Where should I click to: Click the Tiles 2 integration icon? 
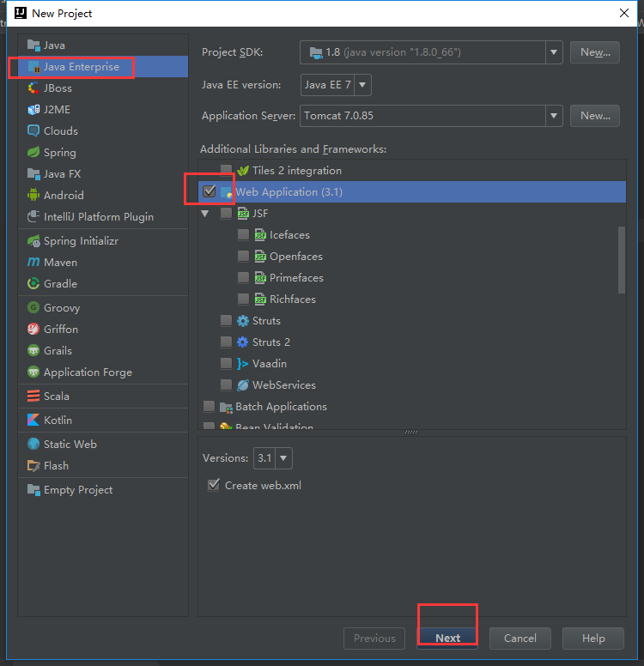click(243, 171)
